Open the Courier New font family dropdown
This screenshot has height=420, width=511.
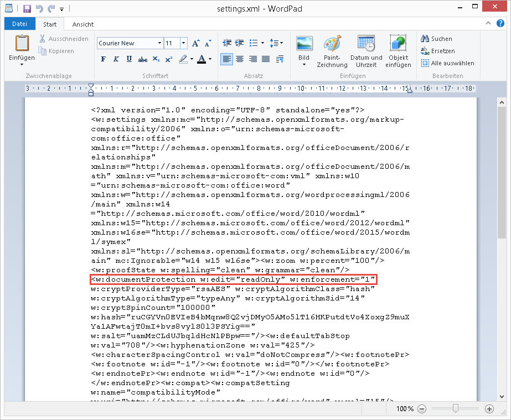tap(159, 43)
